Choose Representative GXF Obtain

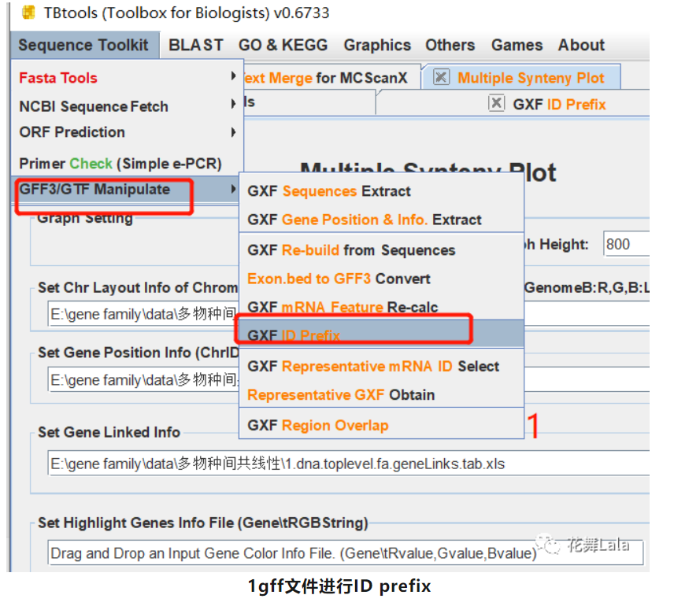(381, 394)
